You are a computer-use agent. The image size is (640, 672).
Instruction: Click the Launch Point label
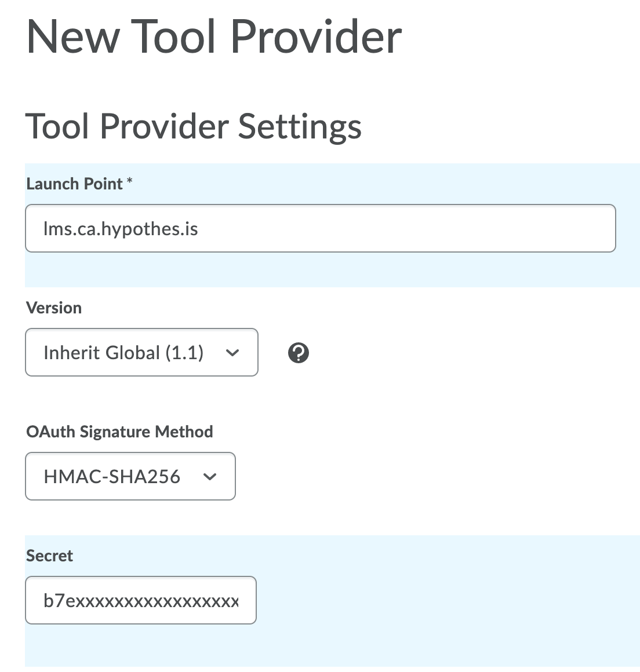(x=74, y=184)
